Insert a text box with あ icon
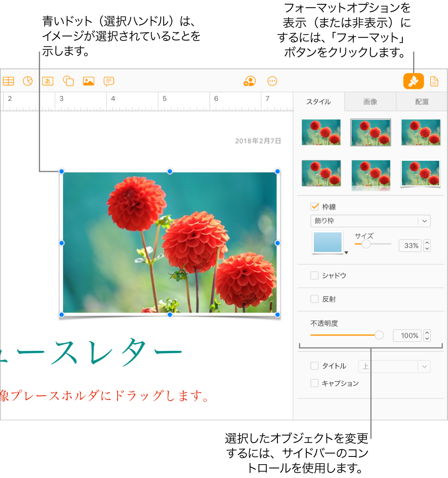This screenshot has height=478, width=448. pos(48,81)
